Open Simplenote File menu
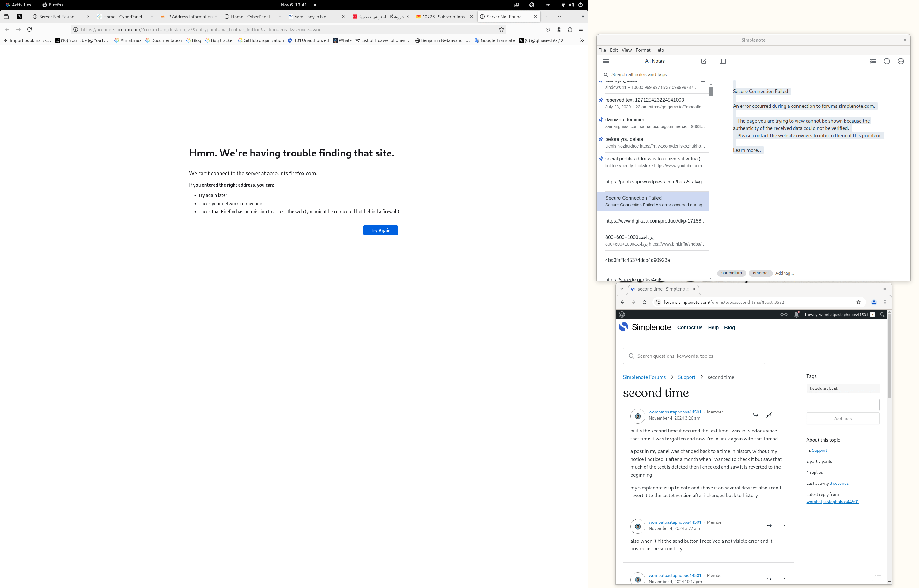The height and width of the screenshot is (588, 919). pos(602,50)
